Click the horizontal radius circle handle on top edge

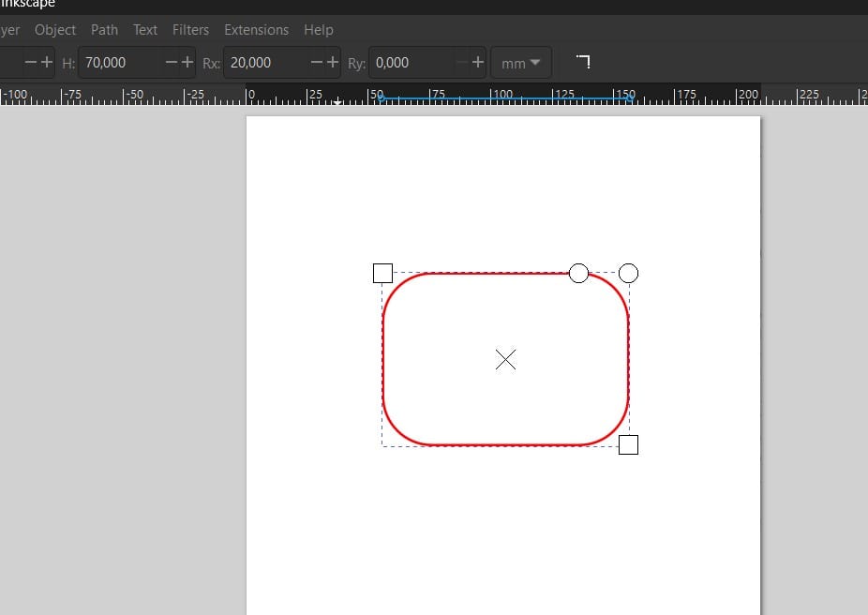pyautogui.click(x=579, y=274)
